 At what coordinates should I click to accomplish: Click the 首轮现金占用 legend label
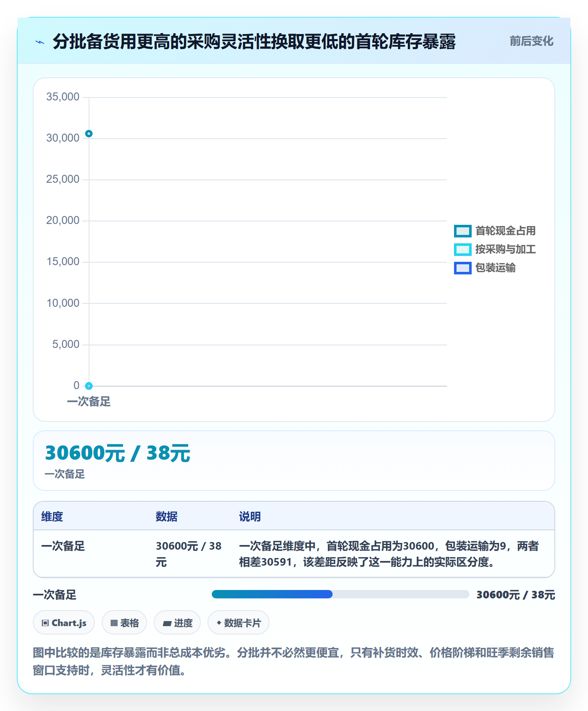505,231
